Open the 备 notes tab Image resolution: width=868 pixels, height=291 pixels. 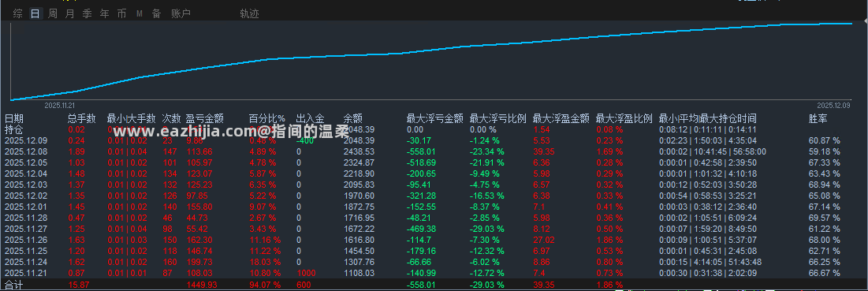(157, 14)
